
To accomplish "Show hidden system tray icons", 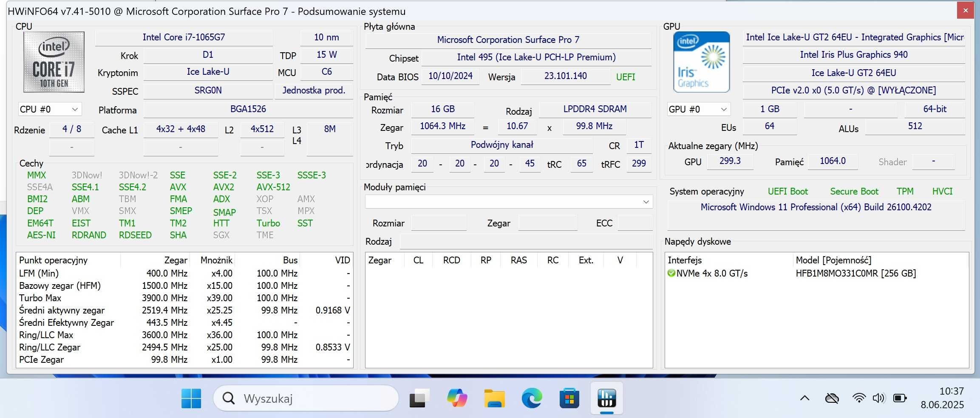I will 804,398.
